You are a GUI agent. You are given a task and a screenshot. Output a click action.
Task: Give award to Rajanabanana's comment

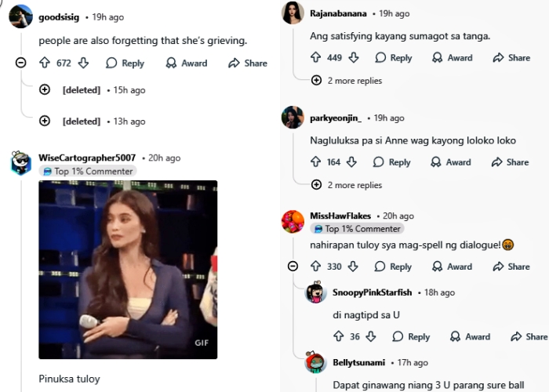click(x=451, y=57)
